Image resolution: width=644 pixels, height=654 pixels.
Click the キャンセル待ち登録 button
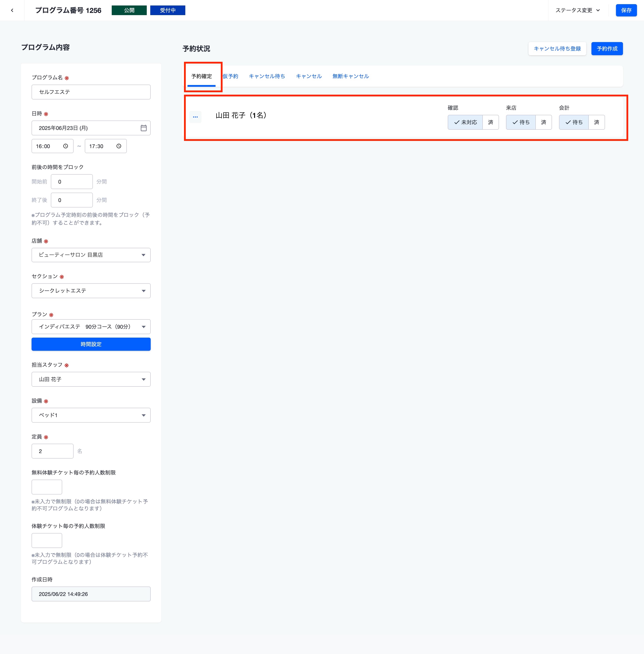click(x=557, y=48)
